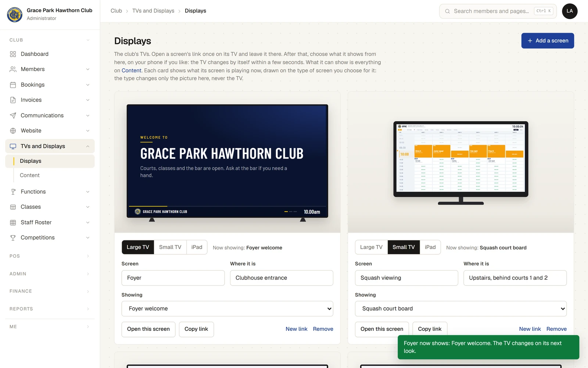Screen dimensions: 588x368
Task: Click the Clubhouse entrance location field
Action: click(x=282, y=278)
